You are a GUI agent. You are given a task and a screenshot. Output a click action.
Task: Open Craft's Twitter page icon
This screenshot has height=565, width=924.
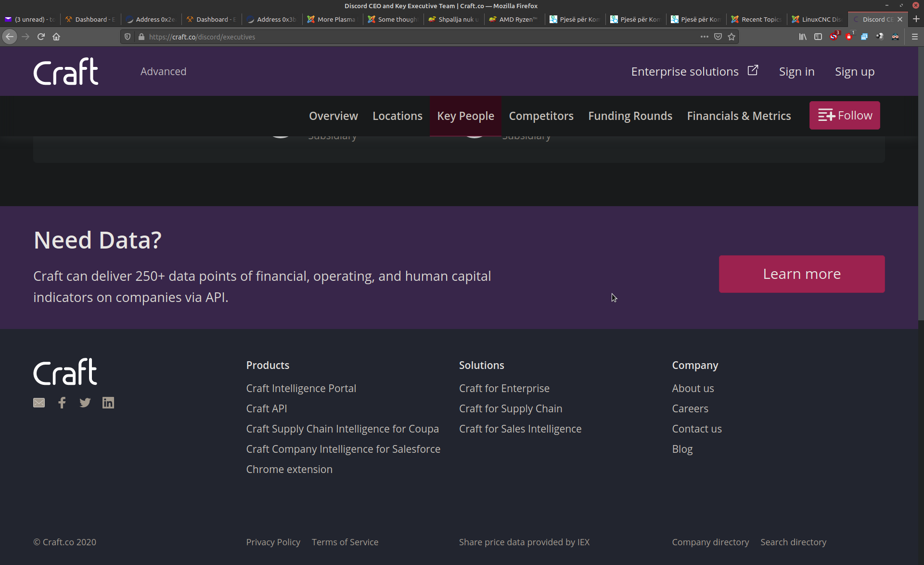[85, 403]
